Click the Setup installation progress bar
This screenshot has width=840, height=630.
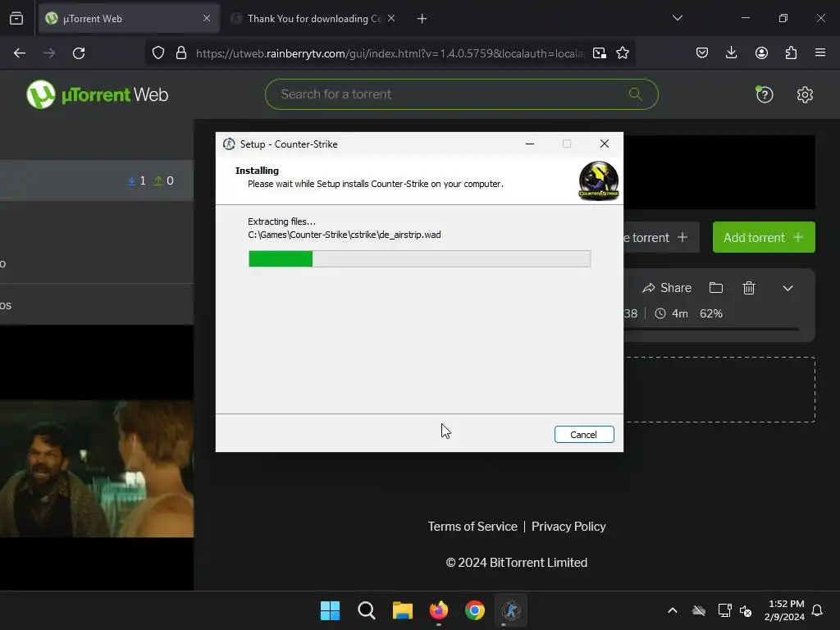tap(419, 258)
